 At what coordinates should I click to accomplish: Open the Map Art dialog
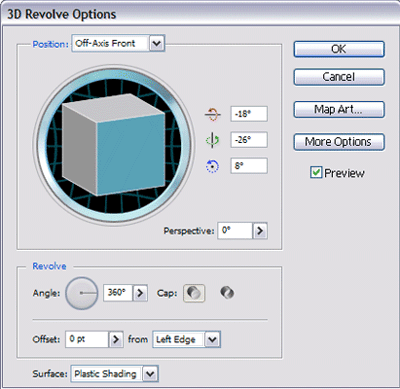click(x=339, y=109)
